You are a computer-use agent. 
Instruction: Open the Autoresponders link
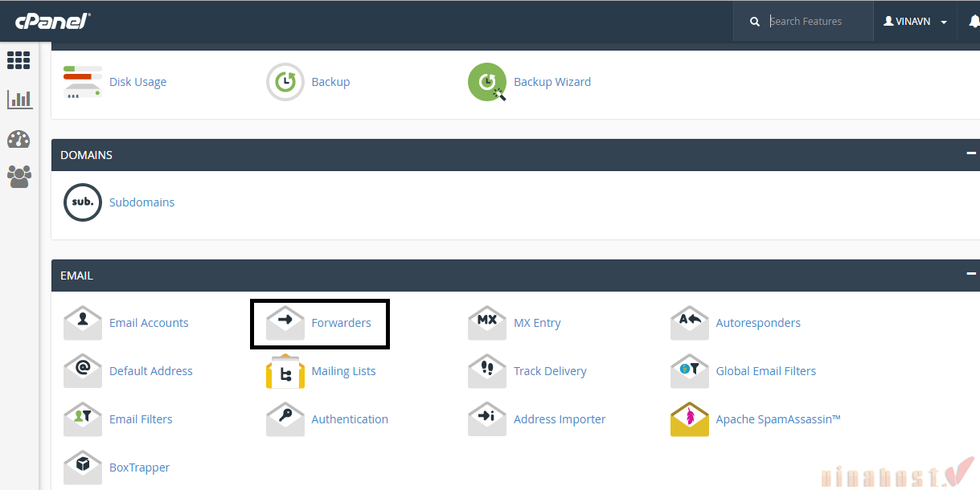point(758,323)
